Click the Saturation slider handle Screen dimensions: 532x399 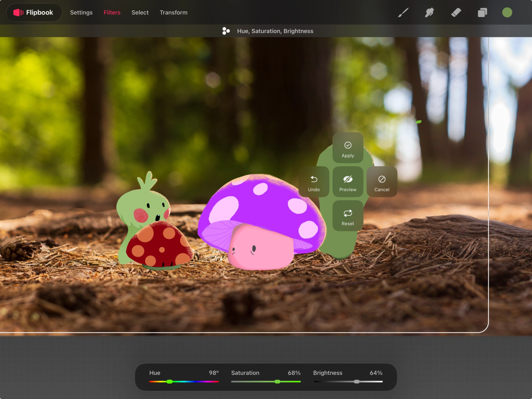point(277,382)
